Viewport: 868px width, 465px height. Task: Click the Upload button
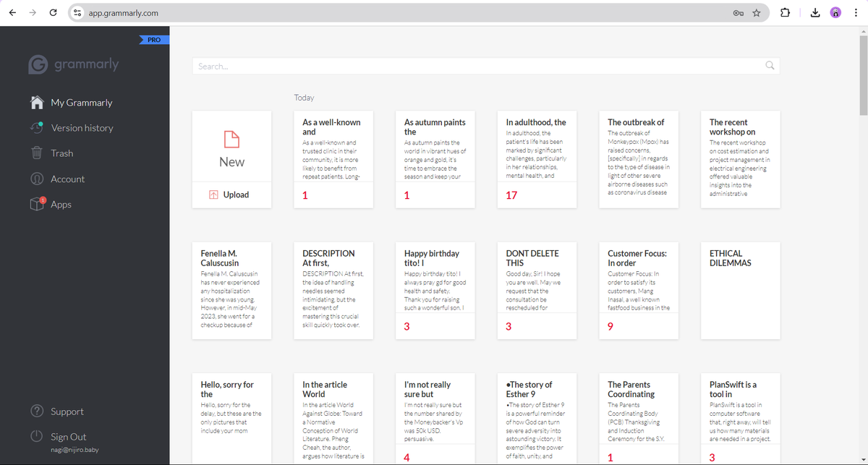(x=231, y=195)
